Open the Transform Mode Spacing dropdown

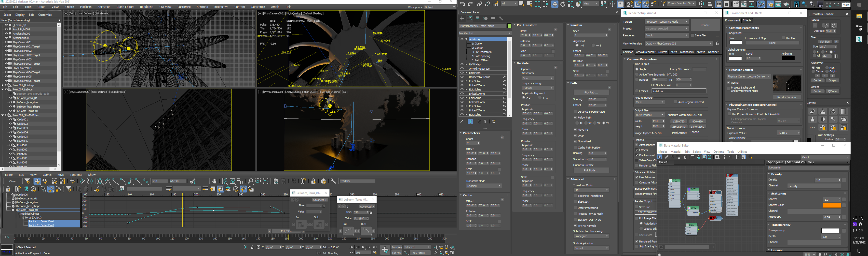[484, 186]
